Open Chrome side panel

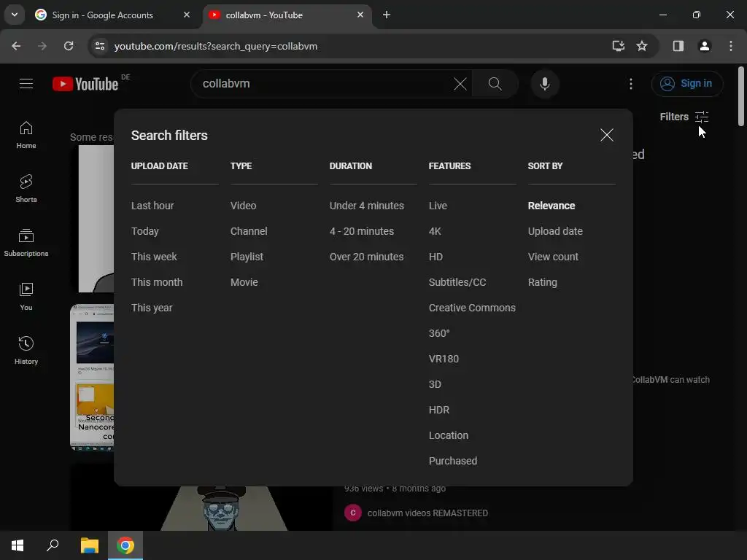click(678, 46)
